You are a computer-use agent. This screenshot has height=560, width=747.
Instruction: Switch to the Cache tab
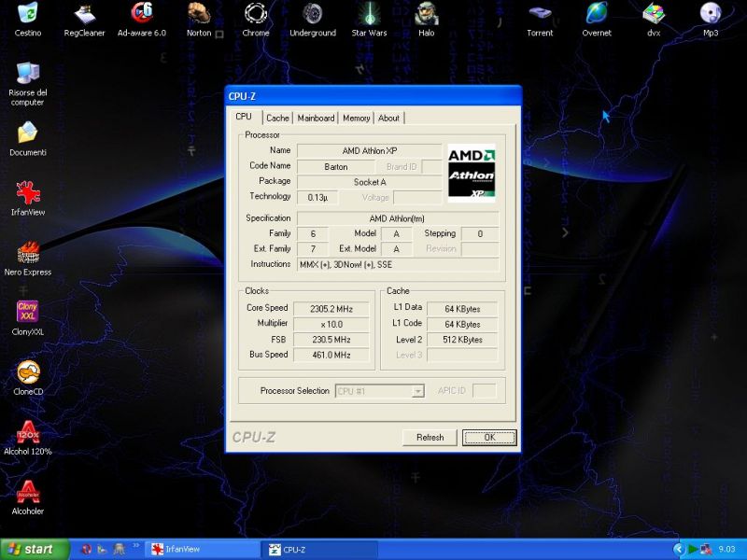click(277, 119)
